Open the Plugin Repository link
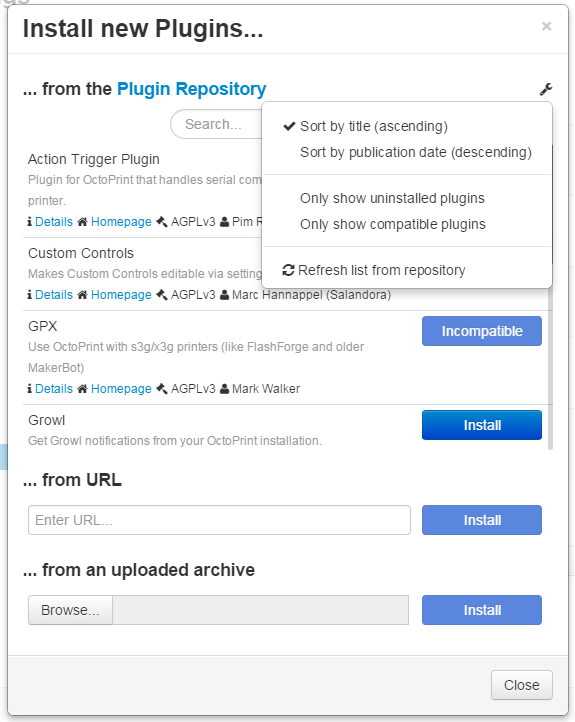Screen dimensions: 575x722 192,89
